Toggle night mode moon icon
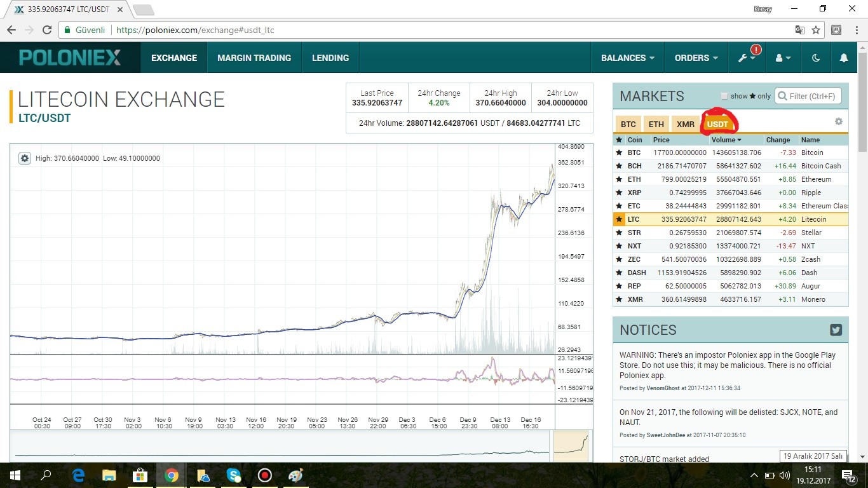This screenshot has width=868, height=488. (x=816, y=58)
